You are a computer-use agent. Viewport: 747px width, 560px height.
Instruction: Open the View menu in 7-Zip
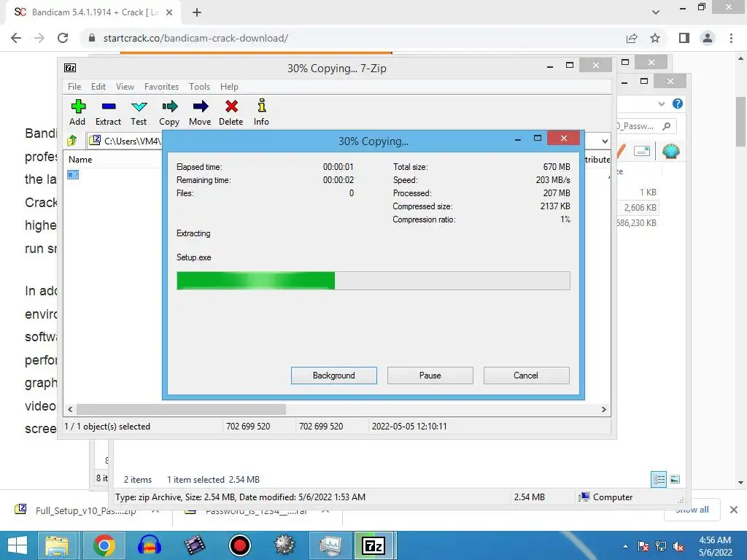(x=125, y=87)
